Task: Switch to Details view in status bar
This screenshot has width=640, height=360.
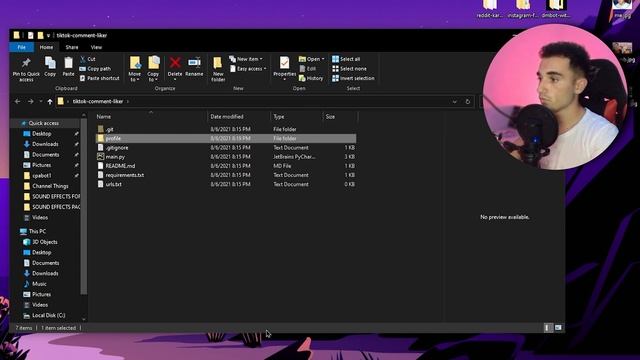Action: click(x=548, y=328)
